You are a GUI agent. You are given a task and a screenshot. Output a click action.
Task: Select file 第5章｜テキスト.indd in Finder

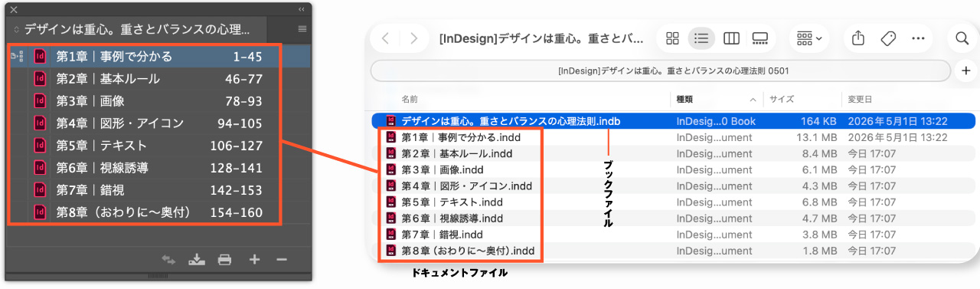(x=673, y=202)
